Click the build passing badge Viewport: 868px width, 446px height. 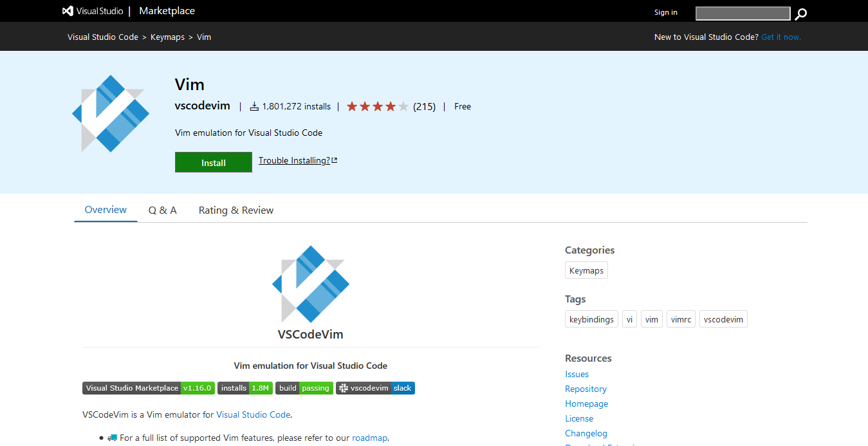click(304, 388)
